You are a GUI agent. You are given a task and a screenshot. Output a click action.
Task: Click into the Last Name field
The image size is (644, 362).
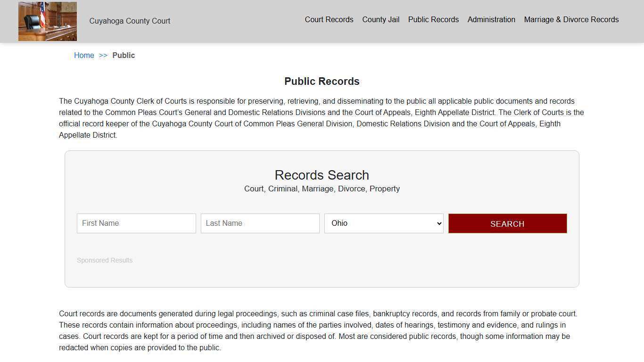tap(260, 223)
